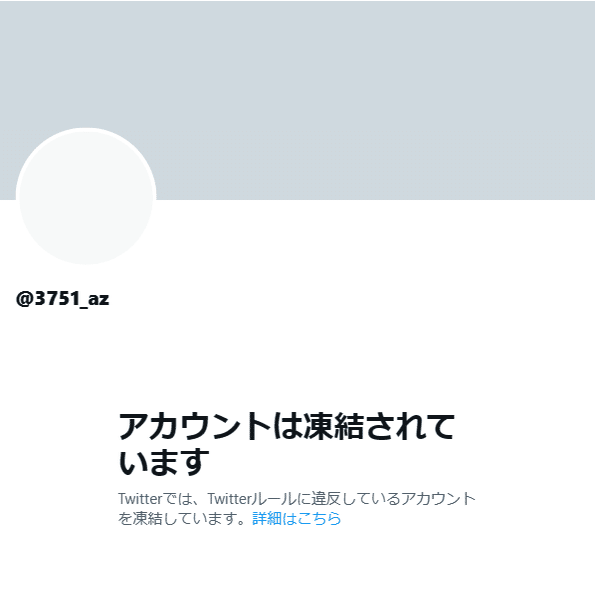Click the 詳細 characters in the blue link
This screenshot has width=595, height=595.
pyautogui.click(x=267, y=518)
